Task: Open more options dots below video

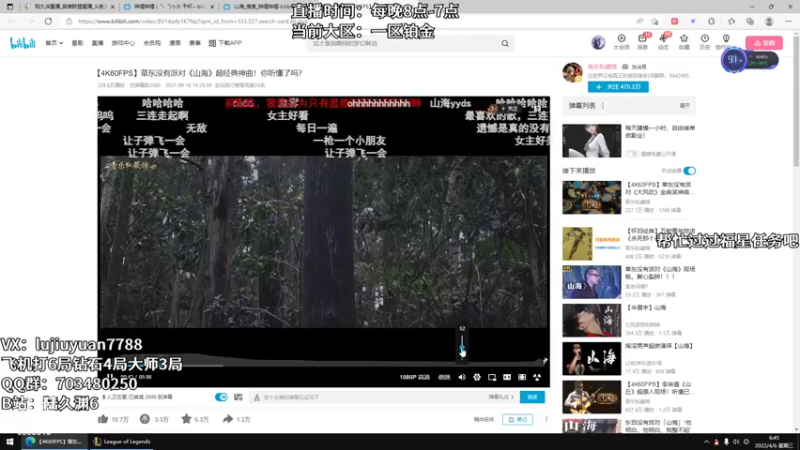Action: click(x=546, y=419)
